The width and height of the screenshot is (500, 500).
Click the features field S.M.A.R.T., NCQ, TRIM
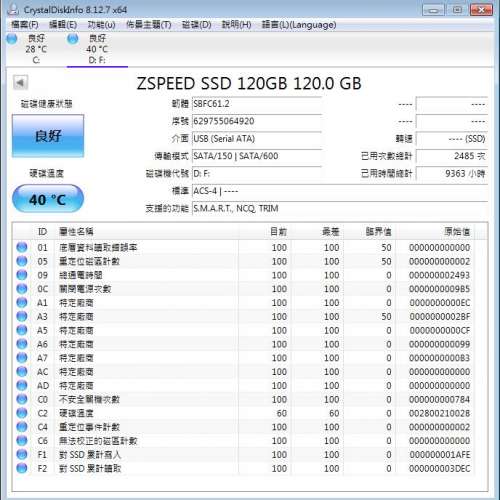click(x=340, y=209)
